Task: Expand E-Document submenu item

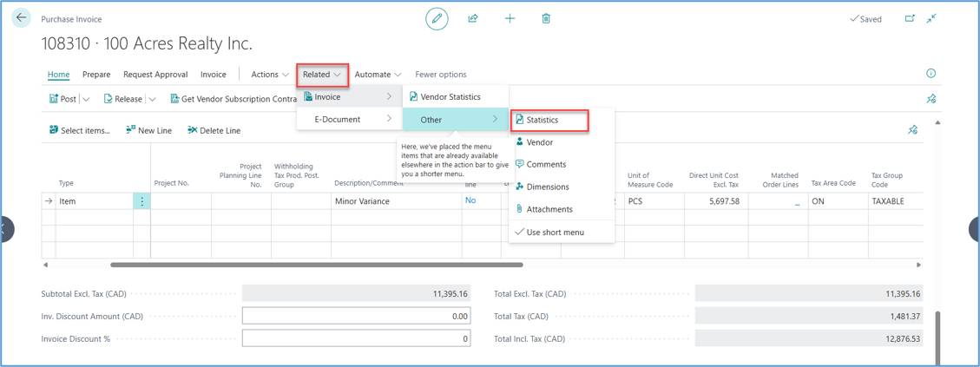Action: point(349,119)
